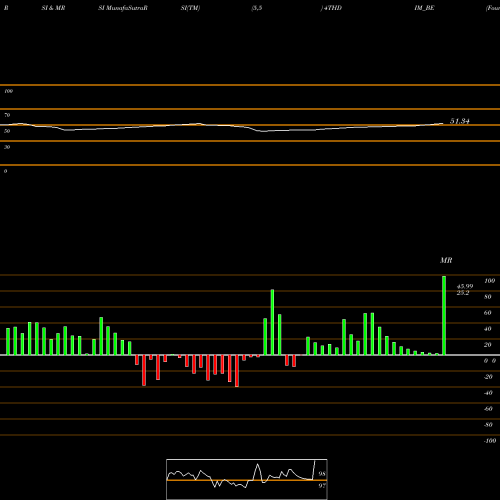This screenshot has height=500, width=500.
Task: Click the -60 axis label in the histogram
Action: (x=488, y=409)
